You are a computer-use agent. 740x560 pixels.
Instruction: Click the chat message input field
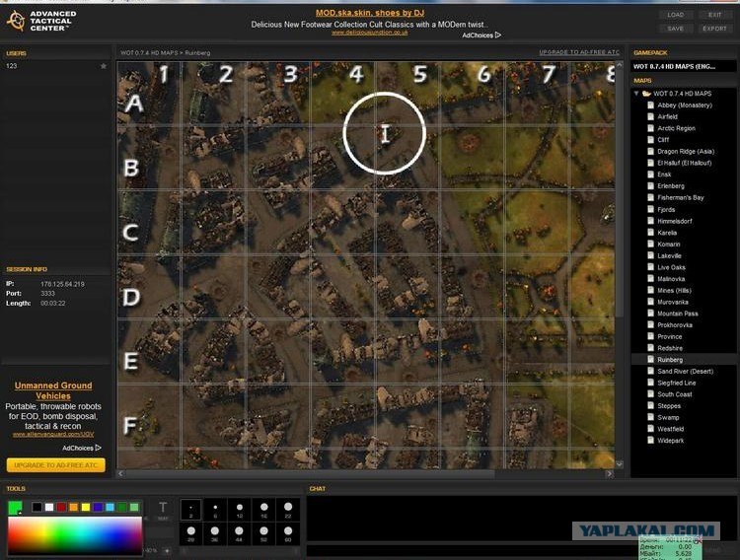point(472,550)
